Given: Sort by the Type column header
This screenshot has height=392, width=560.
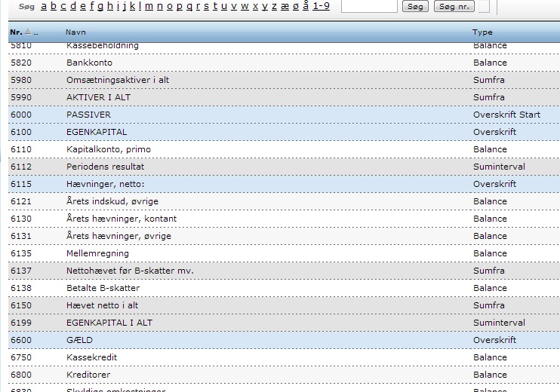Looking at the screenshot, I should [x=482, y=32].
